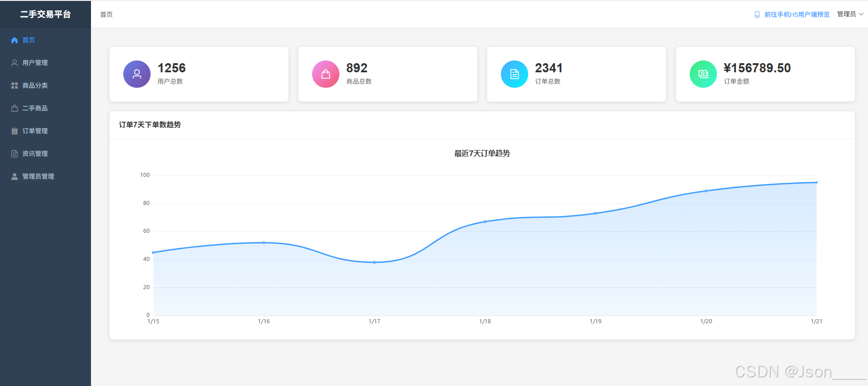Image resolution: width=868 pixels, height=386 pixels.
Task: Click the dropdown arrow beside 管理员
Action: (x=861, y=15)
